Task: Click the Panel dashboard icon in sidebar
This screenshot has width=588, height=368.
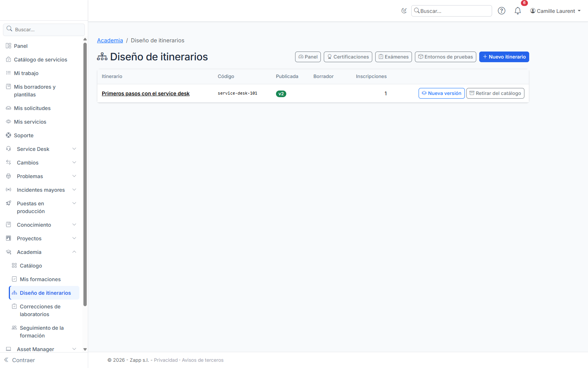Action: point(8,46)
